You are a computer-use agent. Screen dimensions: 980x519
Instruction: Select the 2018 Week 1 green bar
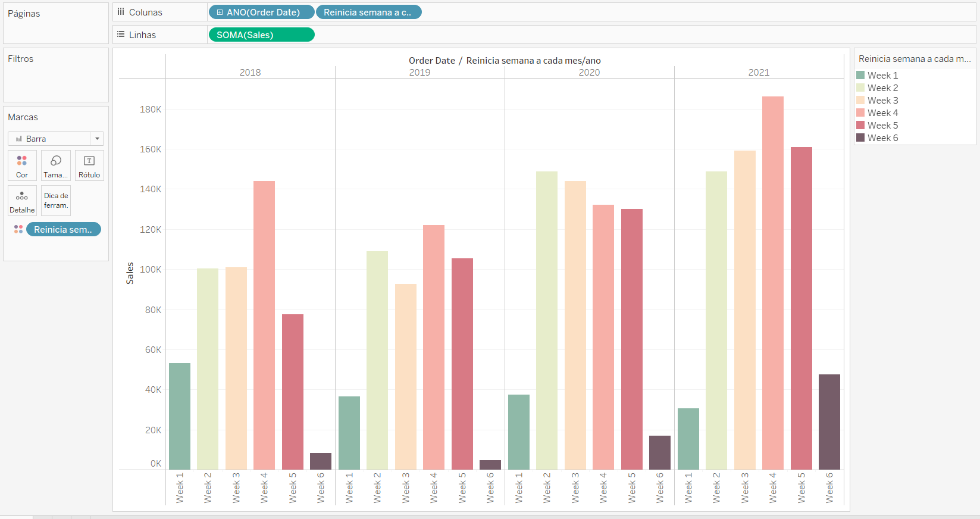click(180, 416)
